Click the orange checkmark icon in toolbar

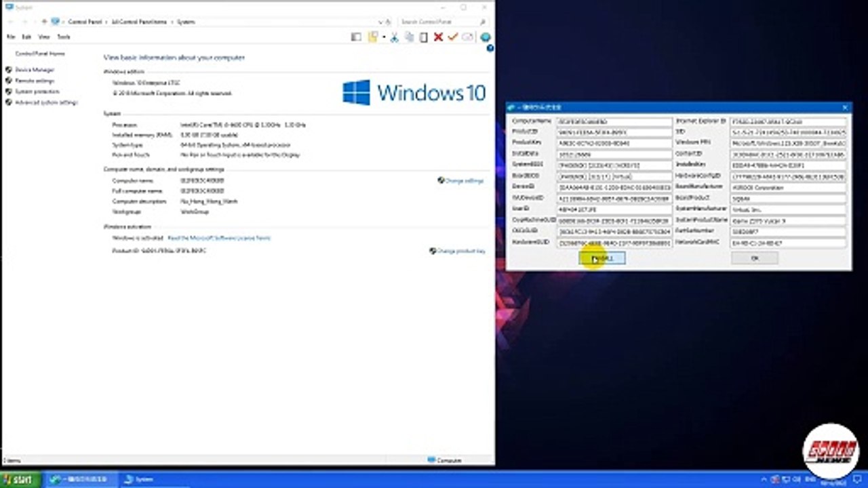pyautogui.click(x=452, y=37)
